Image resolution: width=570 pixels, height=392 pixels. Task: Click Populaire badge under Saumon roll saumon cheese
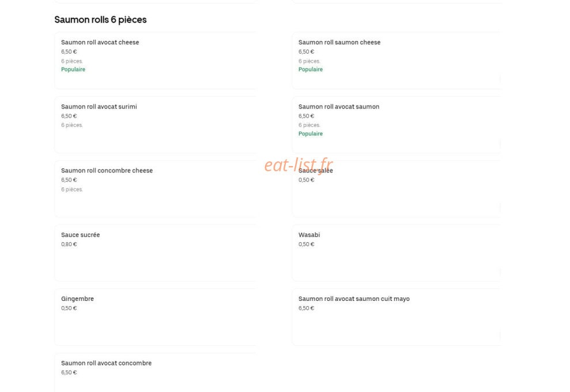[311, 69]
